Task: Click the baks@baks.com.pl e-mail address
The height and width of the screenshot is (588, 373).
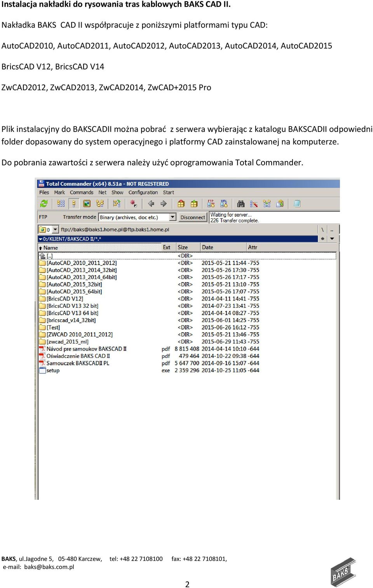Action: (49, 567)
